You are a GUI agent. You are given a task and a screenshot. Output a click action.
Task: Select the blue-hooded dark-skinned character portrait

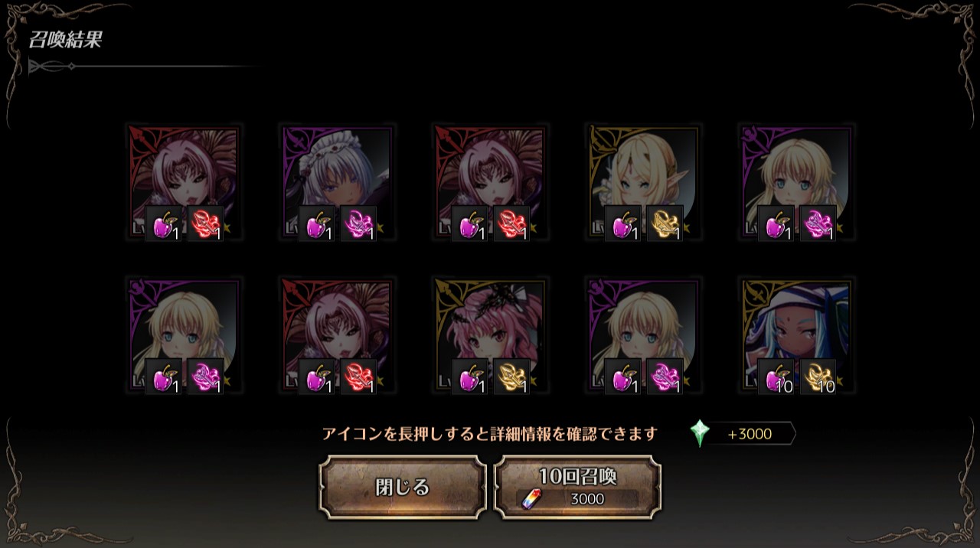[796, 335]
